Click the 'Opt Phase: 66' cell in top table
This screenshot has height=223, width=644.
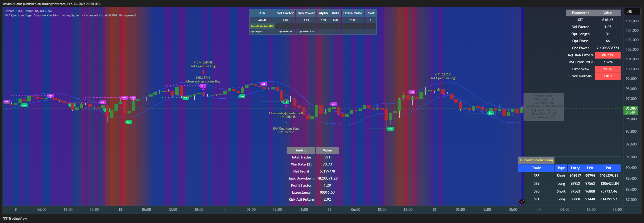coord(285,32)
